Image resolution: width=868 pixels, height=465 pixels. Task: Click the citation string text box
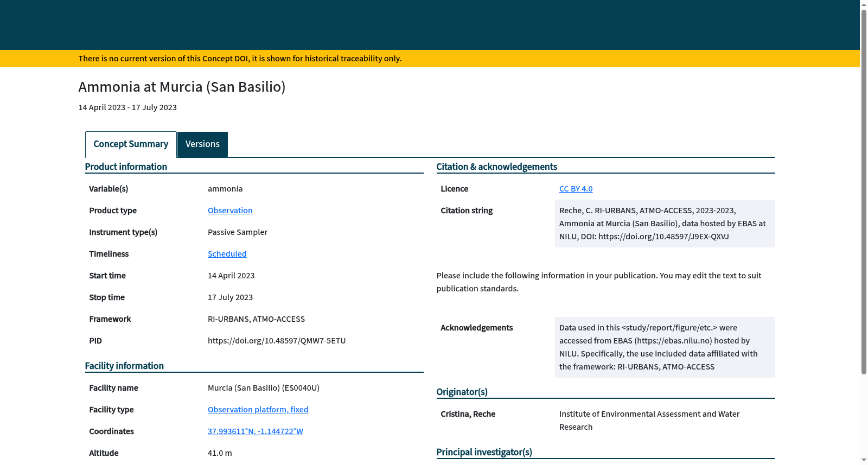click(665, 224)
